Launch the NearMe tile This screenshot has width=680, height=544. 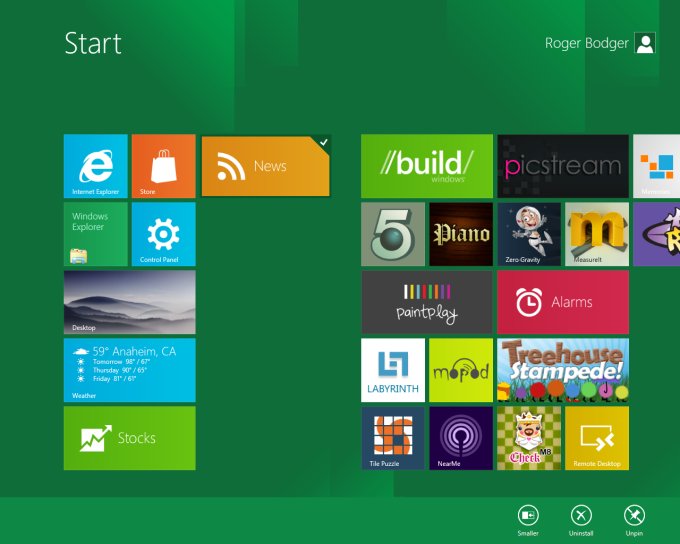tap(461, 438)
